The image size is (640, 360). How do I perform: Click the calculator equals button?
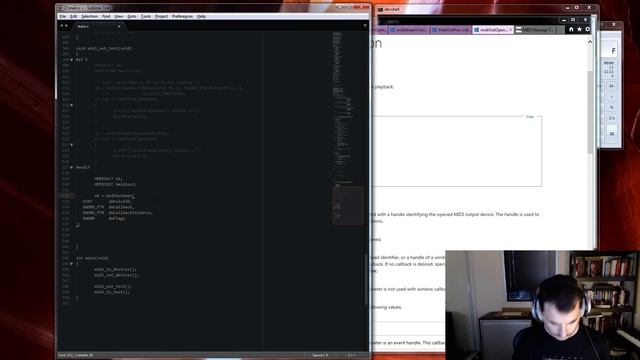pyautogui.click(x=611, y=134)
